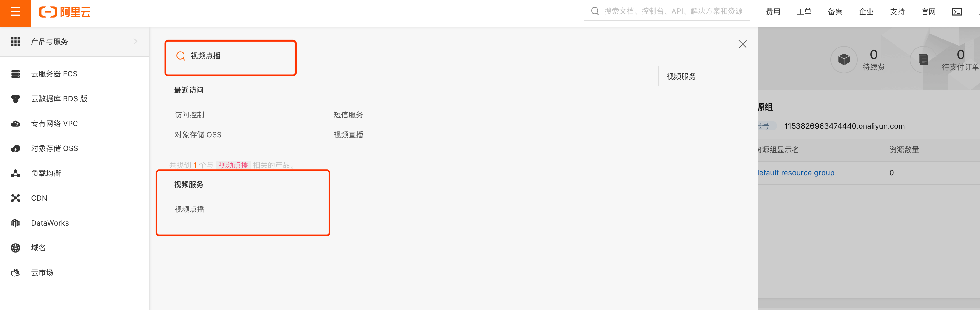Expand the 产品与服务 chevron arrow

pyautogui.click(x=135, y=41)
